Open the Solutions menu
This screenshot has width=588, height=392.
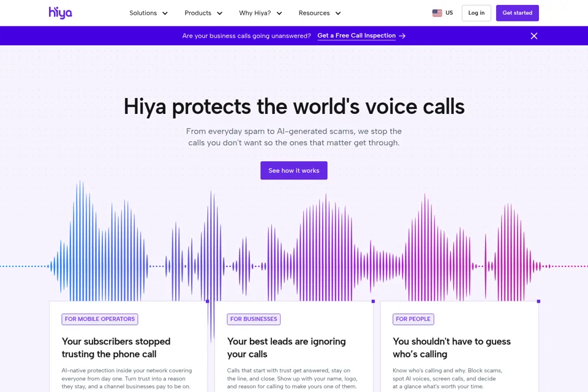[x=143, y=13]
